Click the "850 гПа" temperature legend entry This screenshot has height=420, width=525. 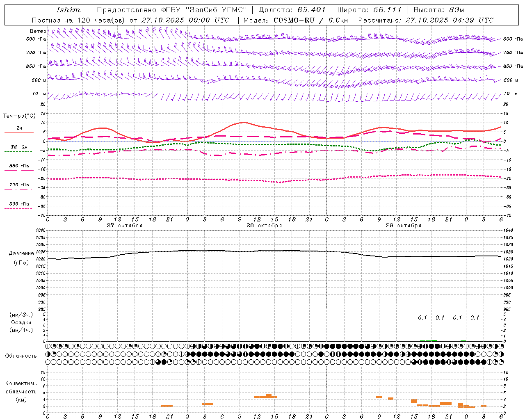[19, 166]
